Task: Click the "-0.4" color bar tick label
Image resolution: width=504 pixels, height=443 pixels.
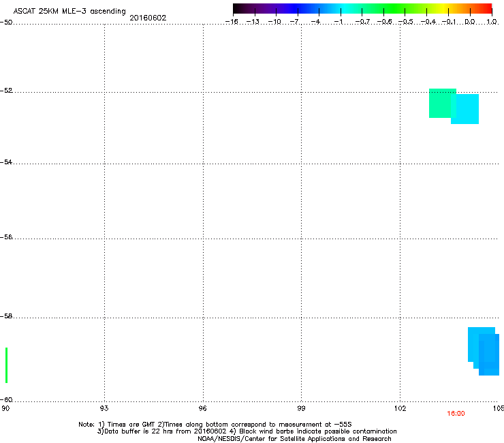Action: (x=428, y=22)
